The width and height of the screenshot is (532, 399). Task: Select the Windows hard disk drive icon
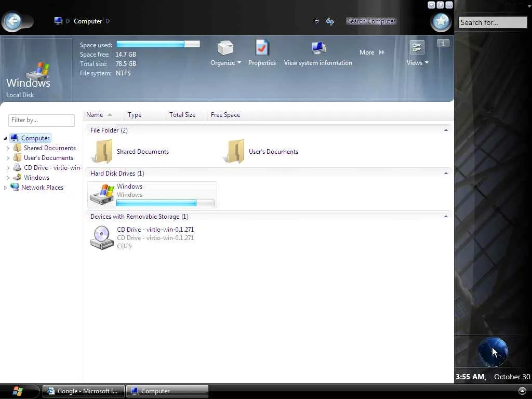(102, 194)
